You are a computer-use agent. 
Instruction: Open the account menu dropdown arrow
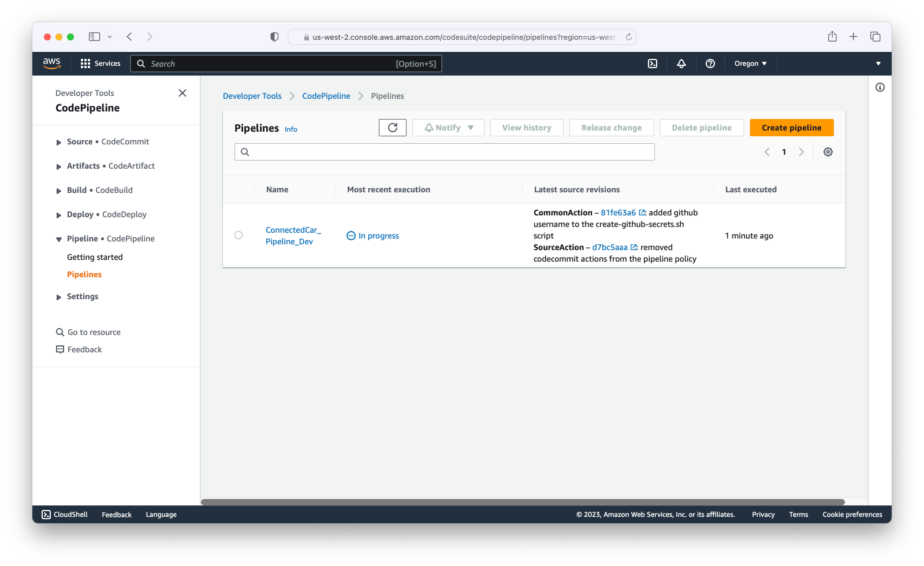[x=878, y=64]
